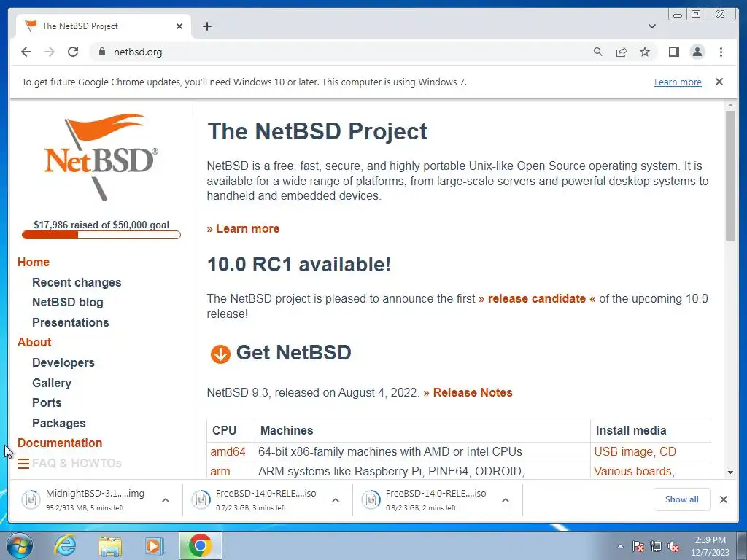The width and height of the screenshot is (747, 560).
Task: Bookmark this page with the star icon
Action: coord(645,52)
